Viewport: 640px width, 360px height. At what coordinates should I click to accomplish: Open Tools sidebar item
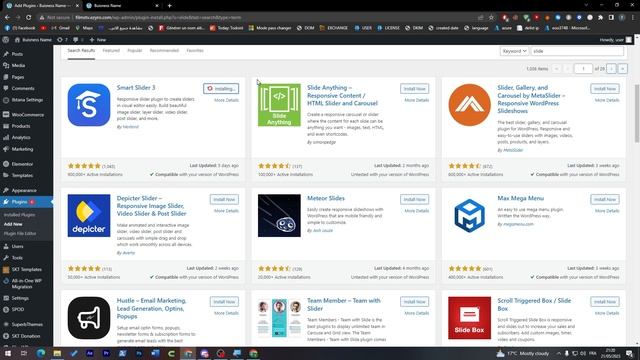pos(17,258)
